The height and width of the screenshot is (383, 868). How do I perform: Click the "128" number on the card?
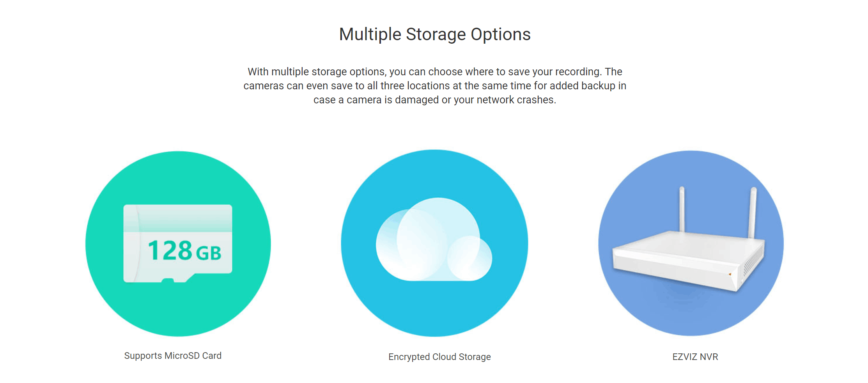[x=170, y=250]
